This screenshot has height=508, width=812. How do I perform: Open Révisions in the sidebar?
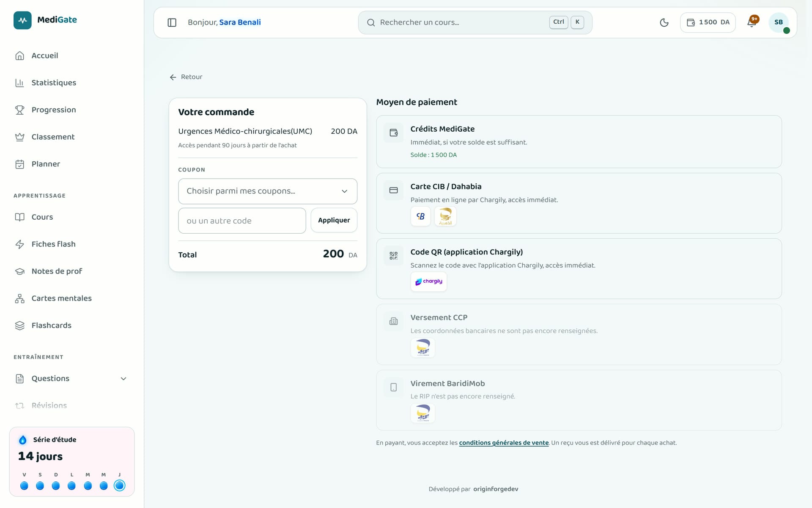point(72,406)
